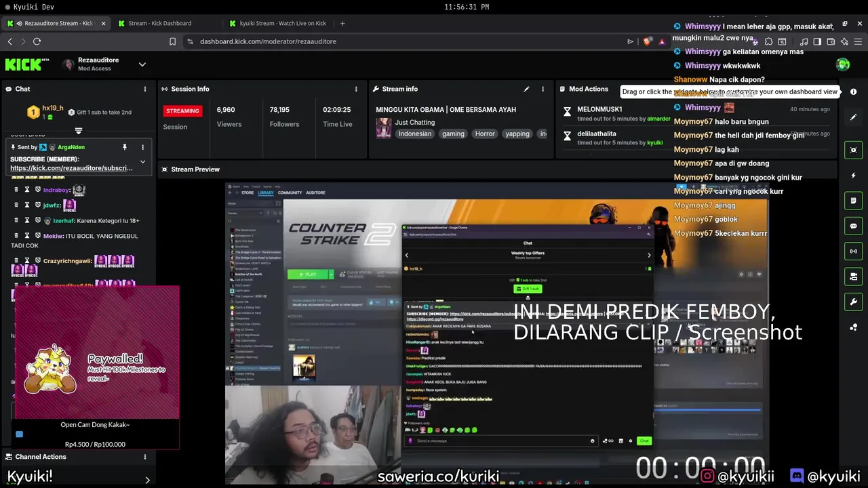This screenshot has height=488, width=868.
Task: Open pinned message three-dot menu
Action: click(x=142, y=147)
